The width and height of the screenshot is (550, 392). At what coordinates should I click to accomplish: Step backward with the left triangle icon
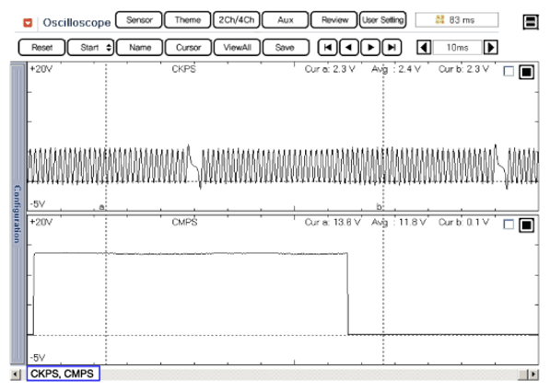[348, 47]
